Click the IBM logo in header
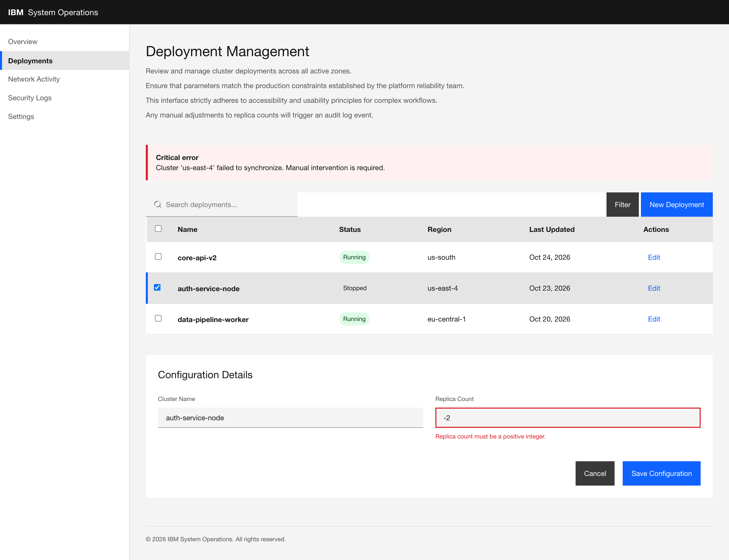 16,12
